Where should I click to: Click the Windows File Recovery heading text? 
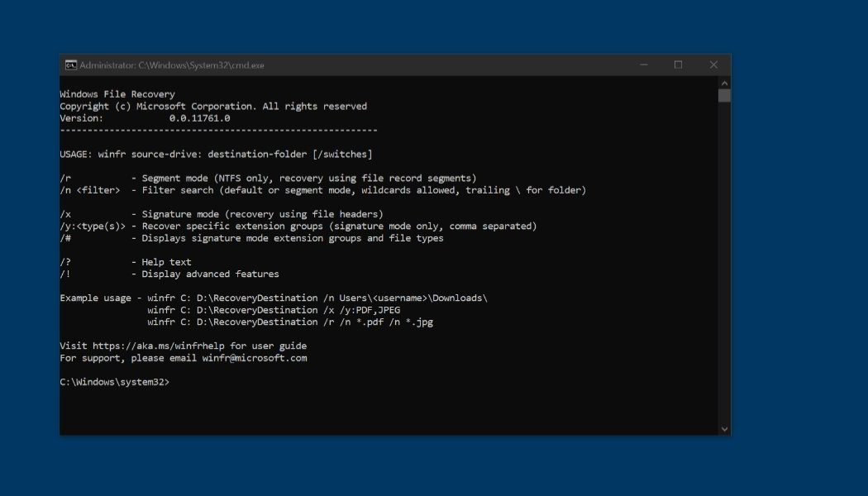117,93
